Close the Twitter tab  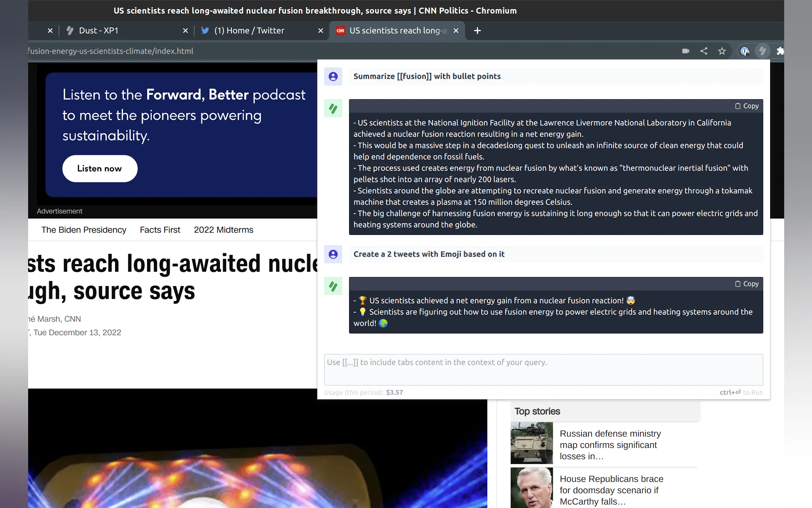(x=321, y=31)
